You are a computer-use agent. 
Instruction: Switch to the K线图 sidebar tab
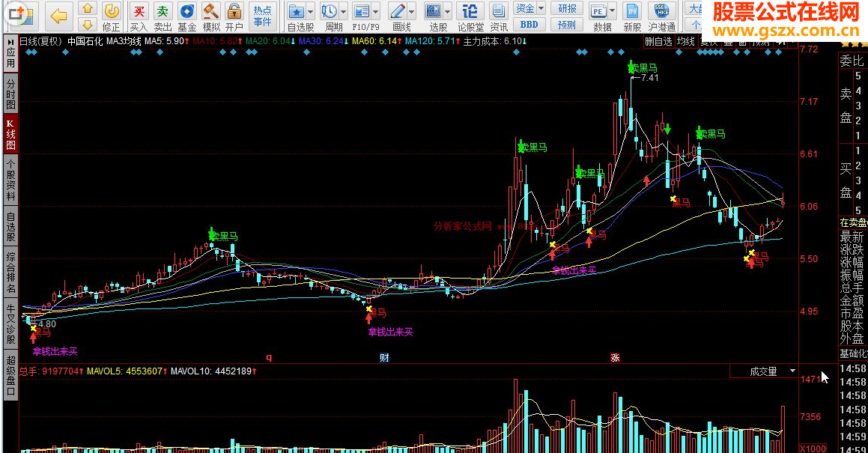coord(10,134)
